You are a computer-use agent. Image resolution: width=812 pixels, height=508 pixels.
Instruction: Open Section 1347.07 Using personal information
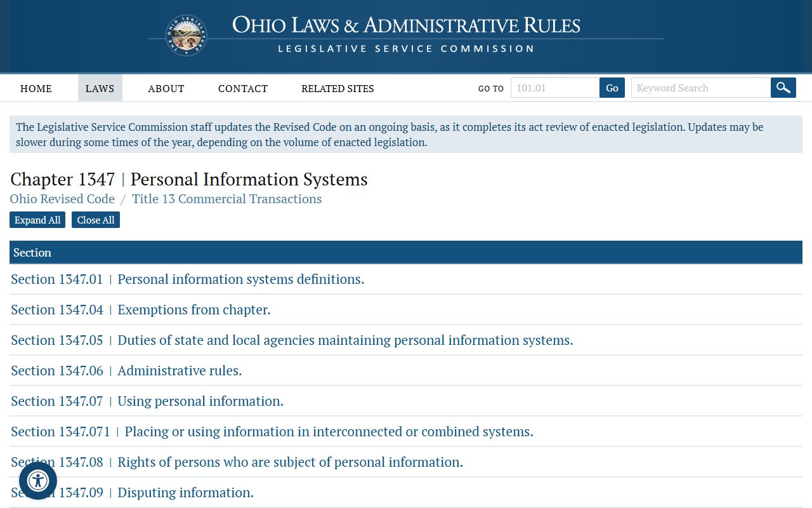147,401
